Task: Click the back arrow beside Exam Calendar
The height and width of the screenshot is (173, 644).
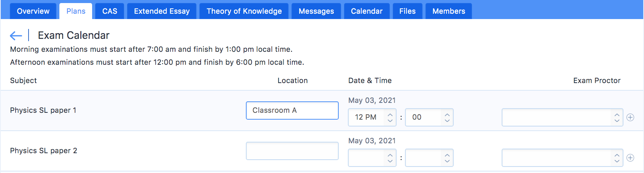Action: tap(16, 36)
